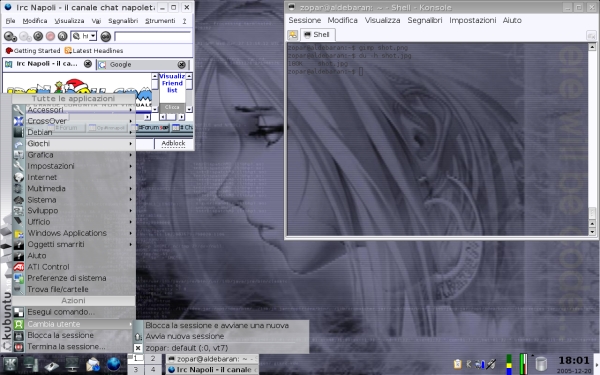Switch to virtual desktop 4 in pager
600x375 pixels.
pyautogui.click(x=153, y=370)
